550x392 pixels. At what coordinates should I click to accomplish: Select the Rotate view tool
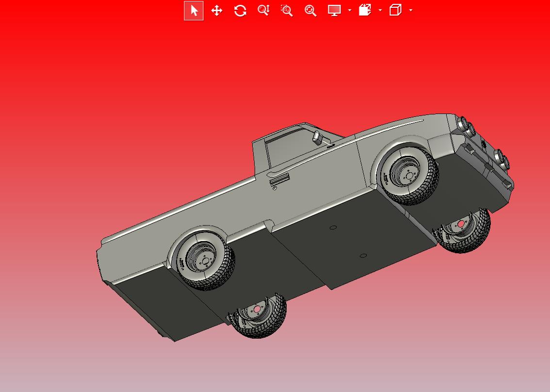[240, 11]
